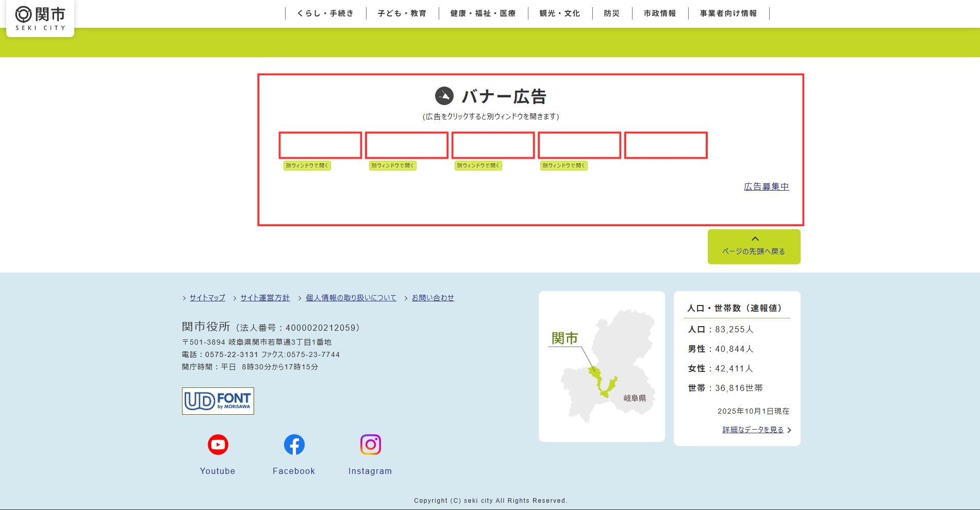This screenshot has width=980, height=510.
Task: Click the Youtube text label
Action: 218,471
